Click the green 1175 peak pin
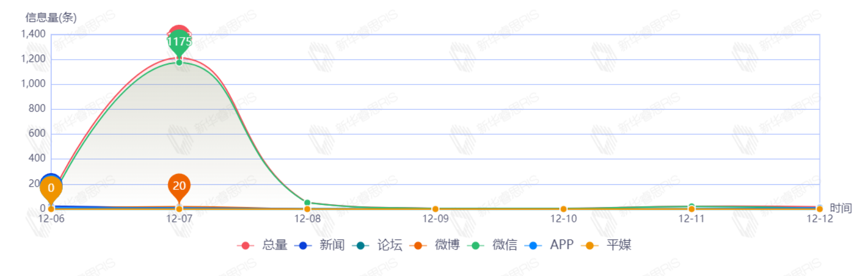 click(x=179, y=43)
